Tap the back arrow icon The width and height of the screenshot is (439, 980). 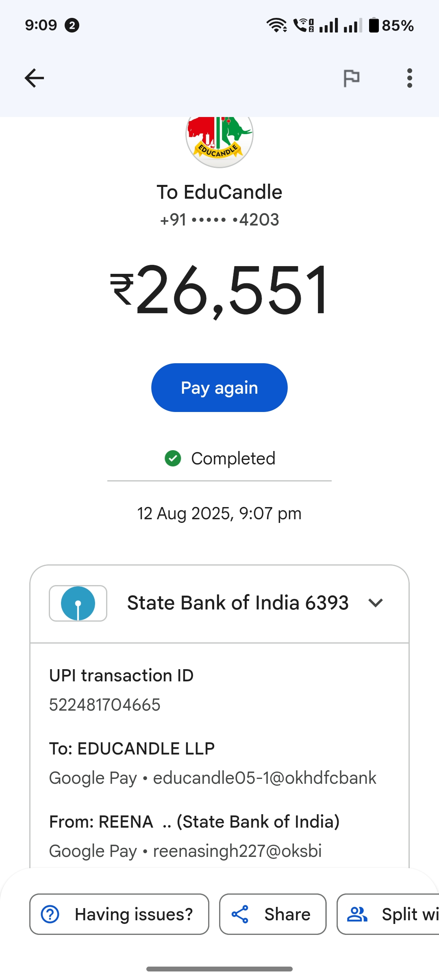(34, 78)
